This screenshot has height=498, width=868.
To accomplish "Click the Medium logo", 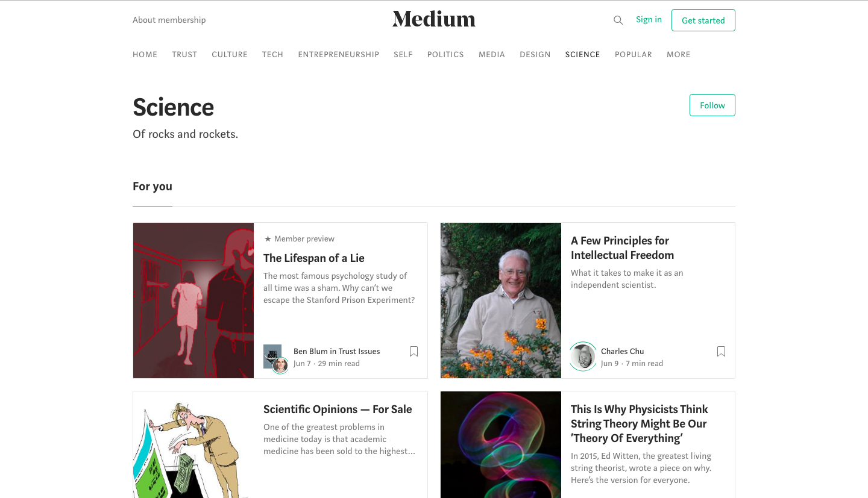I will pyautogui.click(x=434, y=19).
